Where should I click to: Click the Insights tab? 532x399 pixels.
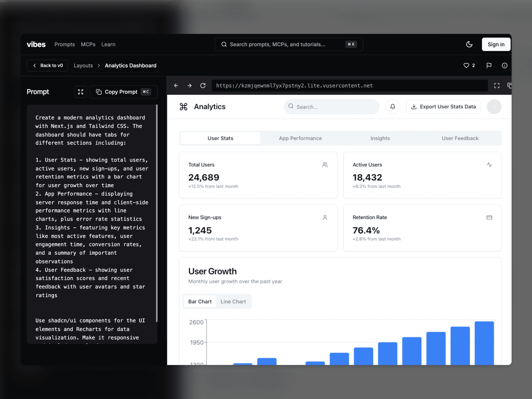click(380, 138)
